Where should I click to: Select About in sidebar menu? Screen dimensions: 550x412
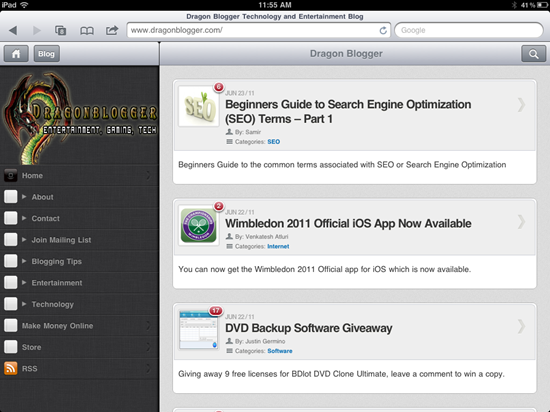click(79, 197)
